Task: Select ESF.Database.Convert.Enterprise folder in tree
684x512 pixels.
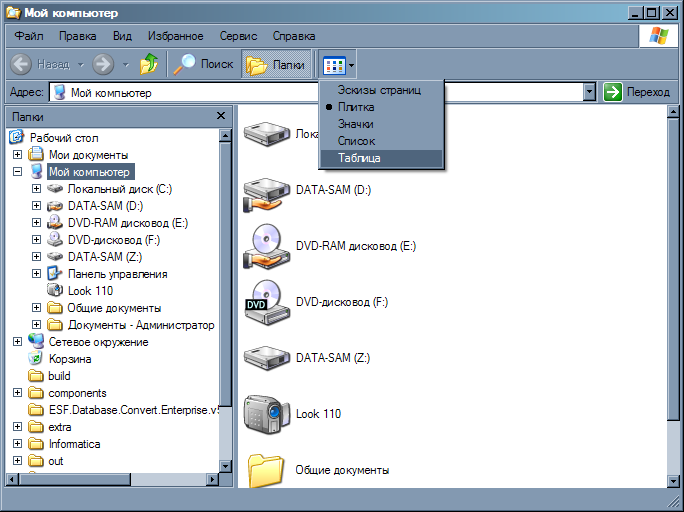Action: coord(133,410)
